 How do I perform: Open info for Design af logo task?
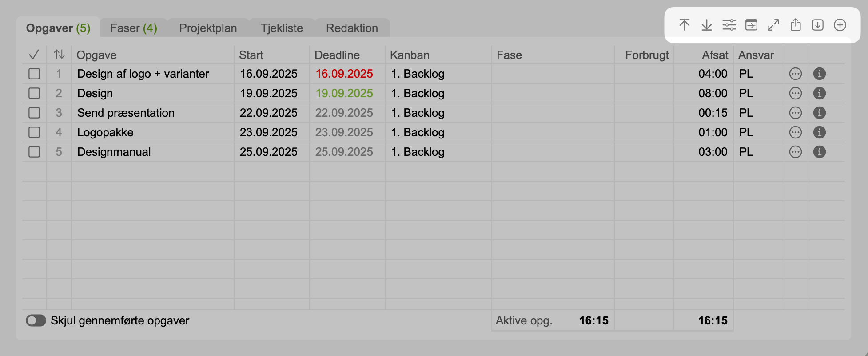(x=820, y=74)
